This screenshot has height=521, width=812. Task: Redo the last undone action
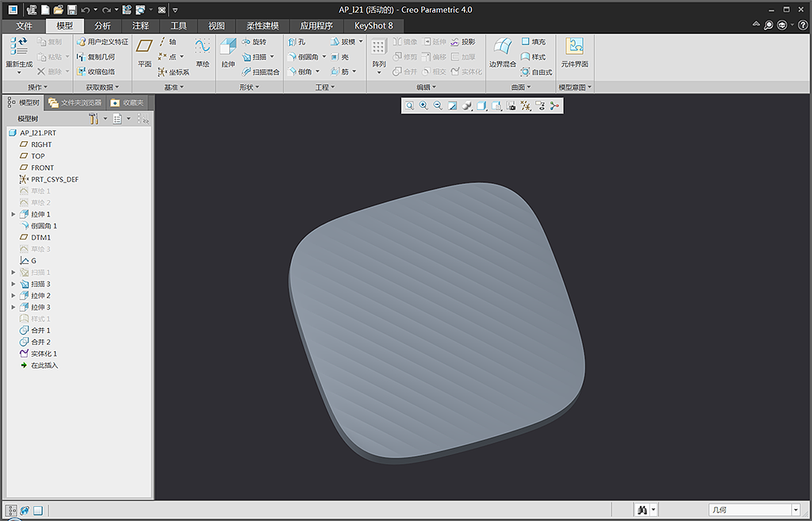pos(107,10)
